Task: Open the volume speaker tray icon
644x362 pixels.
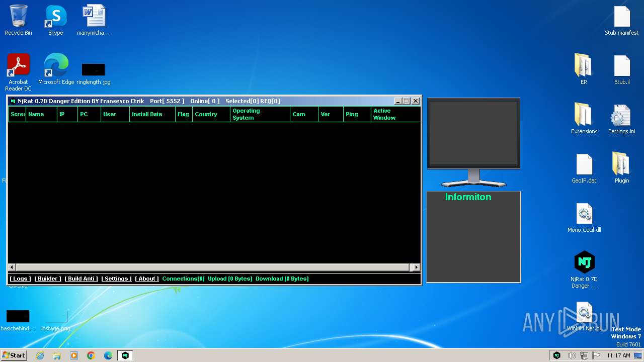Action: 572,355
